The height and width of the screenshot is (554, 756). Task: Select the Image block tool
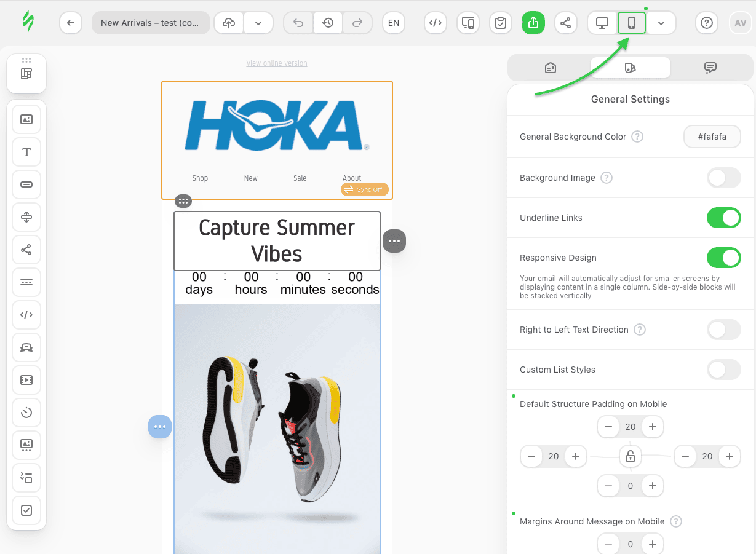[26, 119]
